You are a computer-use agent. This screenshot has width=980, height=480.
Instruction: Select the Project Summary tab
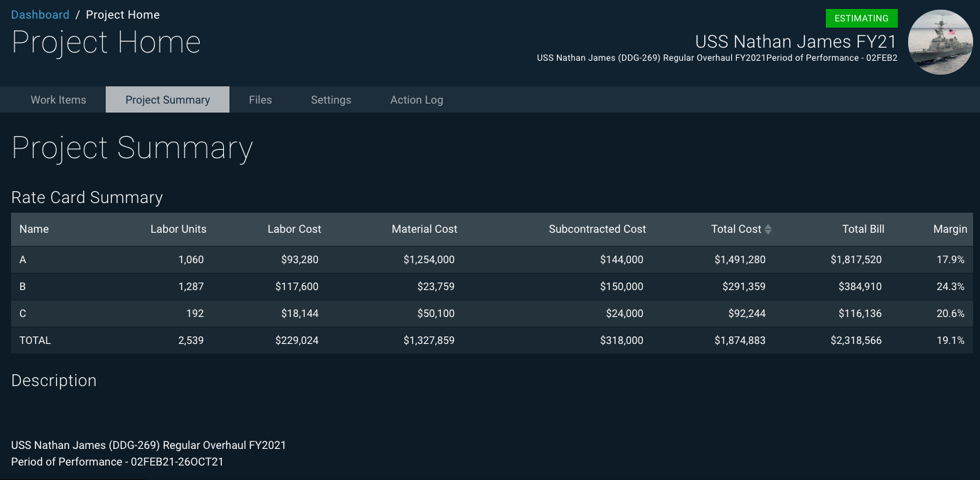(x=167, y=99)
